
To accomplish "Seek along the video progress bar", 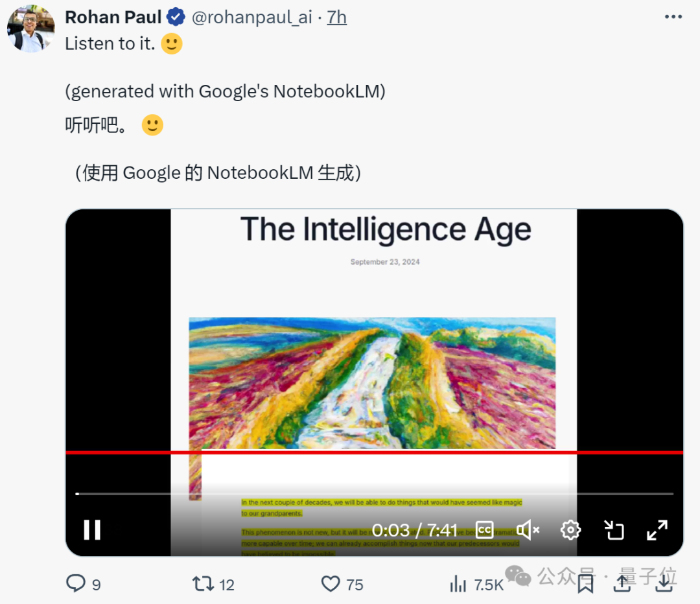I will 375,494.
